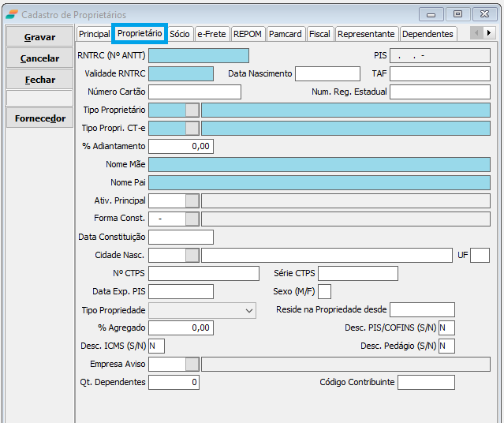The image size is (504, 423).
Task: Open the Cidade Nasc. lookup button
Action: [x=192, y=255]
